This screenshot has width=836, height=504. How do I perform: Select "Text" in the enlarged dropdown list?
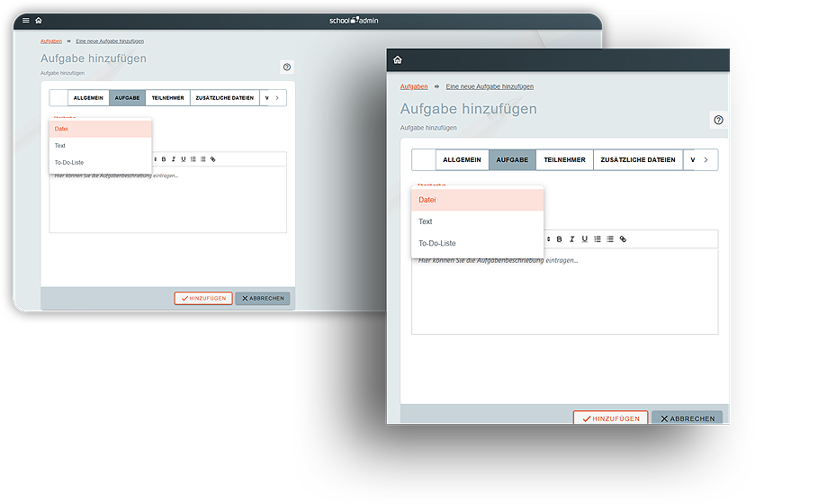[426, 221]
